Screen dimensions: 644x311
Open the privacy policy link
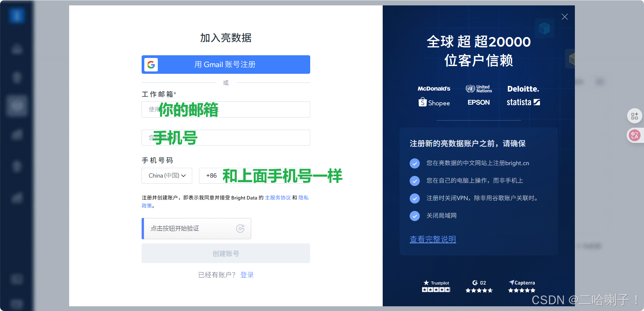(x=303, y=198)
